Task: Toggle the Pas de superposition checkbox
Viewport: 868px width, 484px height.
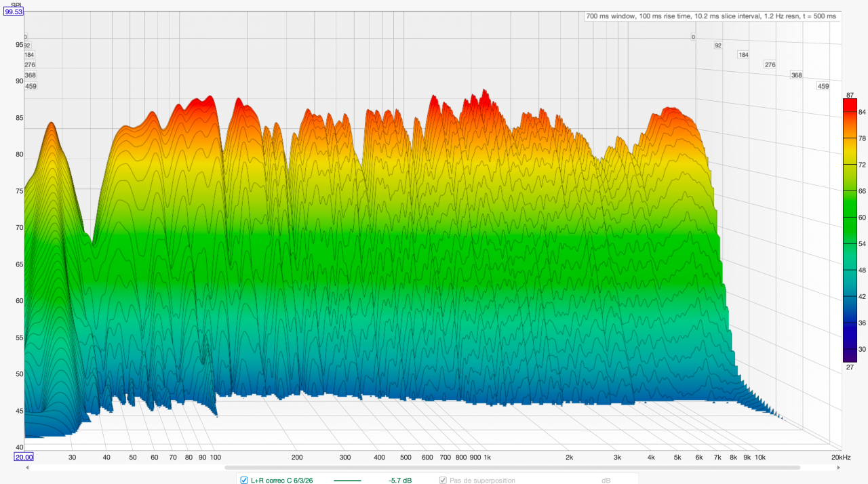Action: coord(443,480)
